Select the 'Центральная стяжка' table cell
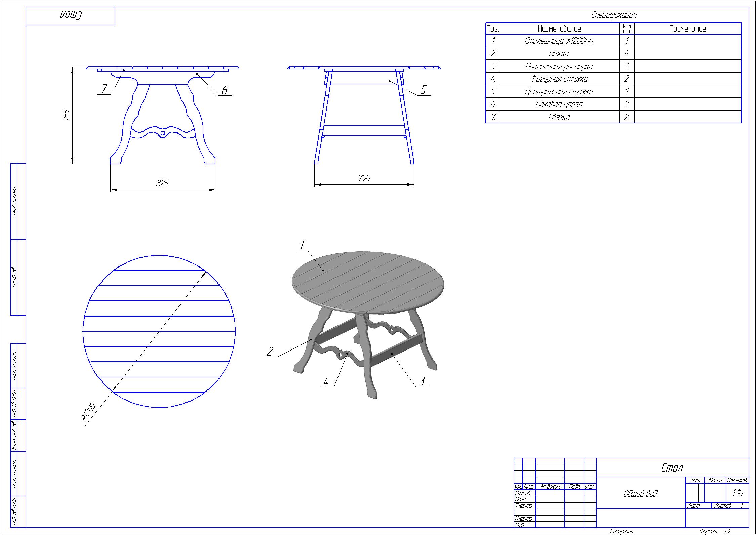This screenshot has height=535, width=756. (559, 92)
